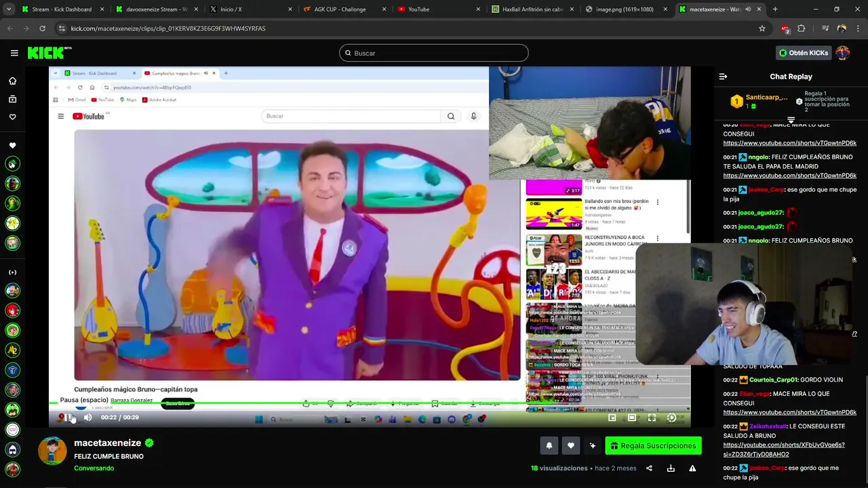Viewport: 868px width, 488px height.
Task: Mute the clip with the volume icon
Action: click(87, 418)
